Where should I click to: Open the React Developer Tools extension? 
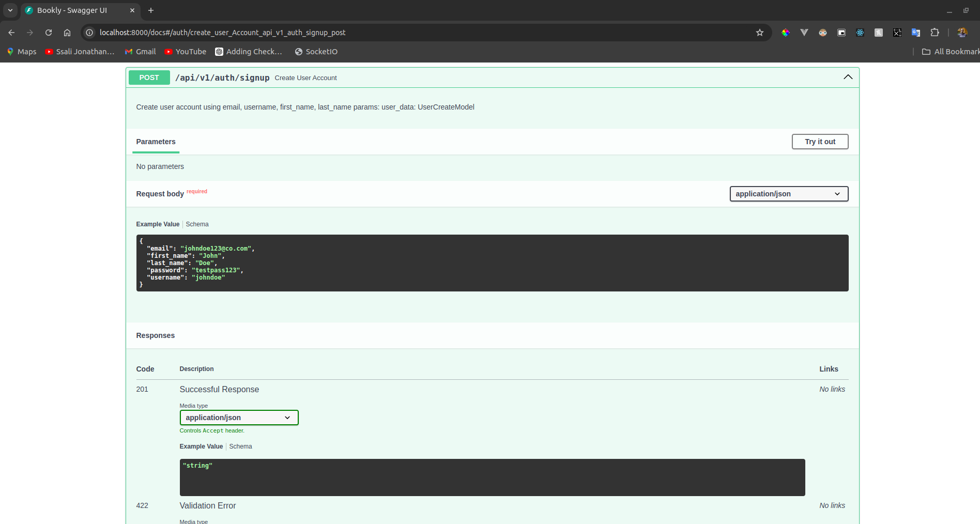tap(860, 33)
